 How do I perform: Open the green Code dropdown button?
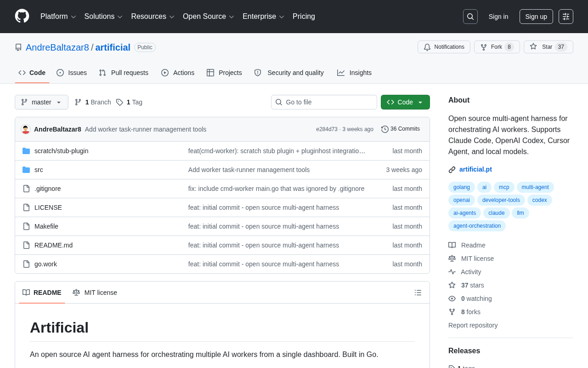click(405, 102)
